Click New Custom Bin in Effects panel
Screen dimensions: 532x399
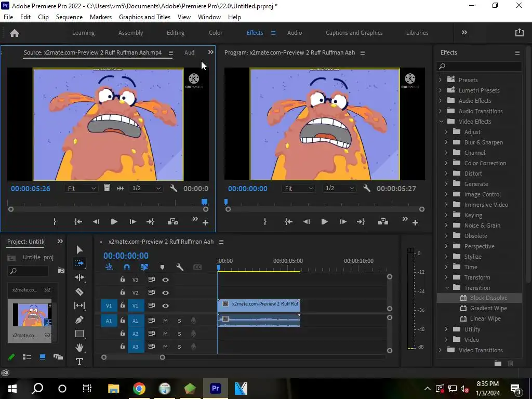(x=498, y=363)
